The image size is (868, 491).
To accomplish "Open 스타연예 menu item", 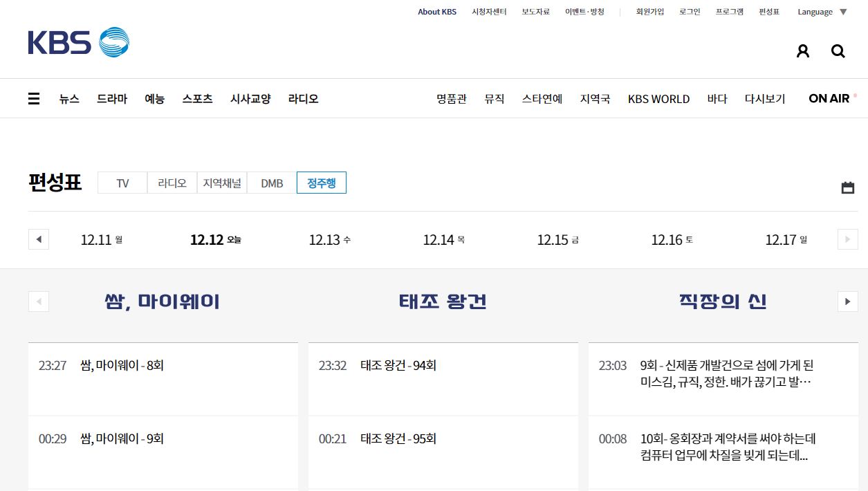I will click(542, 99).
